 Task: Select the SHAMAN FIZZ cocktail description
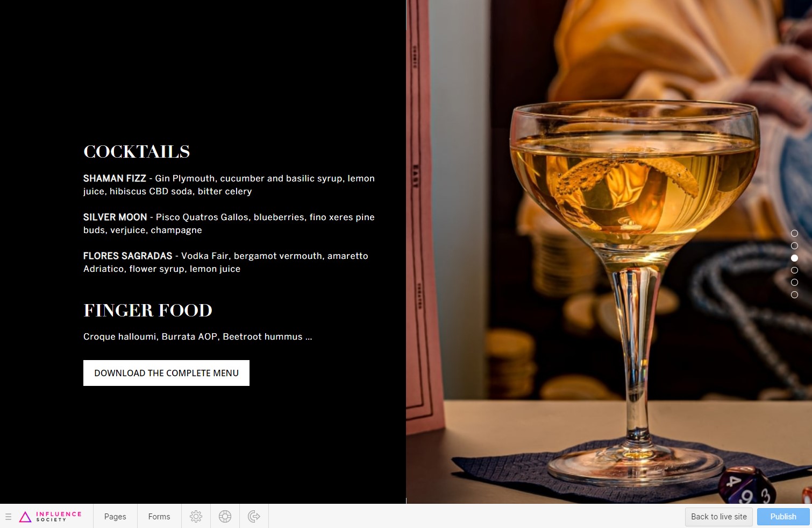point(229,185)
